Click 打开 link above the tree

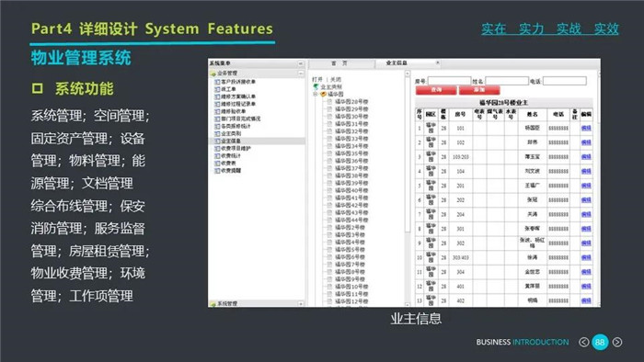[x=317, y=80]
